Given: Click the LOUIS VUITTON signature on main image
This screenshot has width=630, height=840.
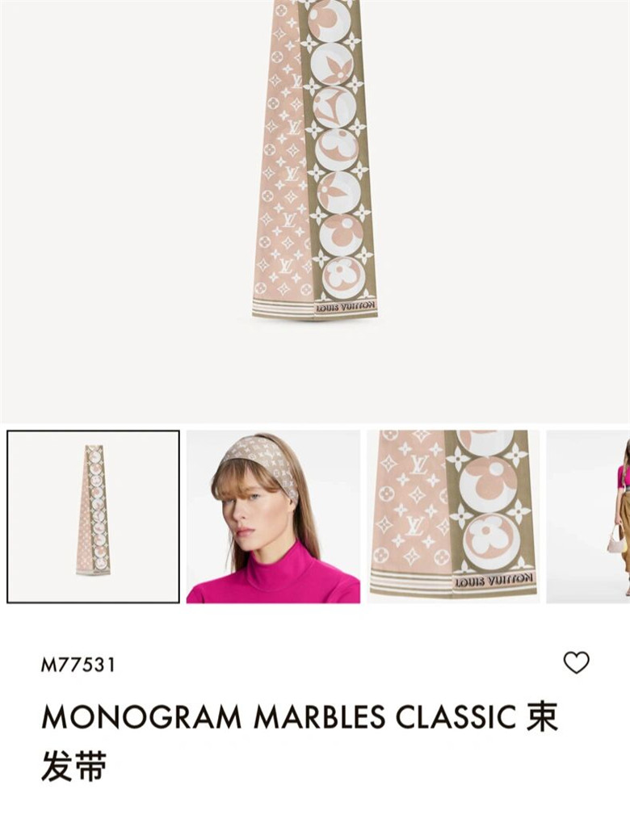Looking at the screenshot, I should [x=346, y=307].
